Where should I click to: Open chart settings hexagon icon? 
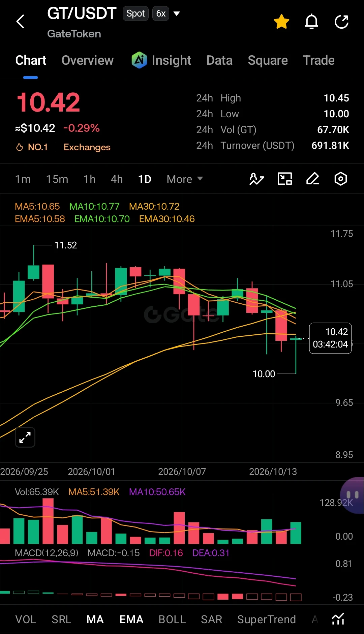point(341,179)
